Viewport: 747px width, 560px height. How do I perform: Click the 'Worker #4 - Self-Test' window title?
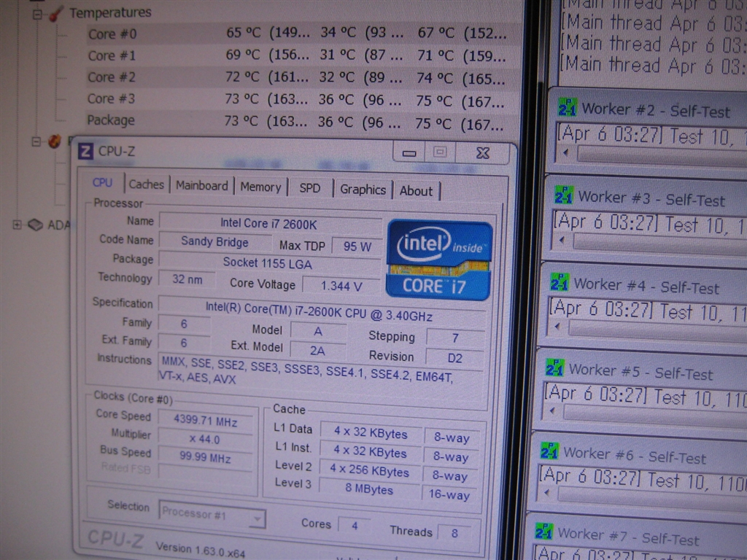coord(646,286)
